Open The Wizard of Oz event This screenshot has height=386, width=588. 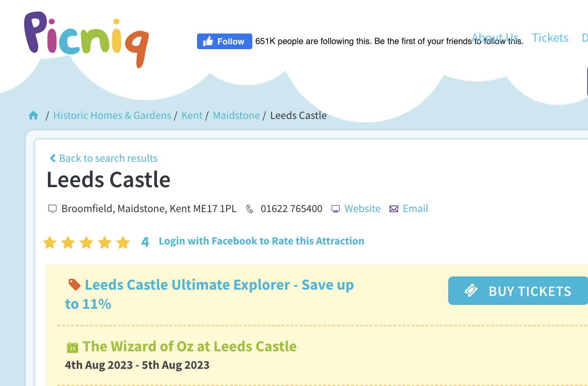tap(190, 346)
